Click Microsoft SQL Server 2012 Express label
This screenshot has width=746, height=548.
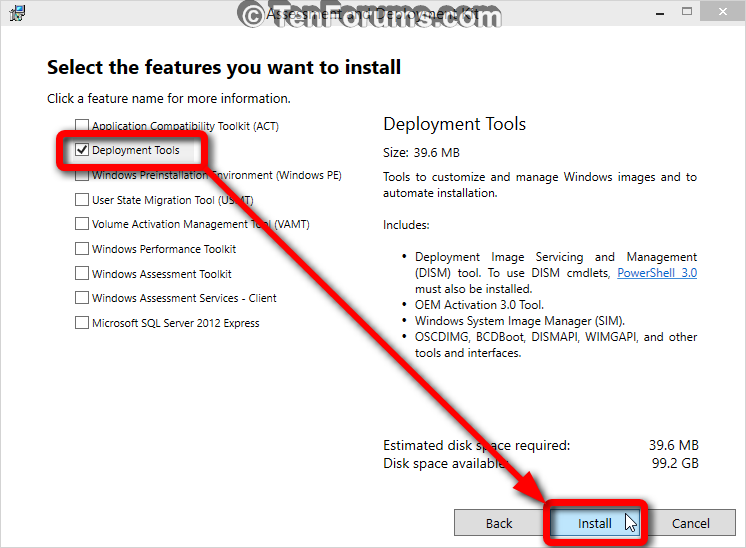[176, 323]
